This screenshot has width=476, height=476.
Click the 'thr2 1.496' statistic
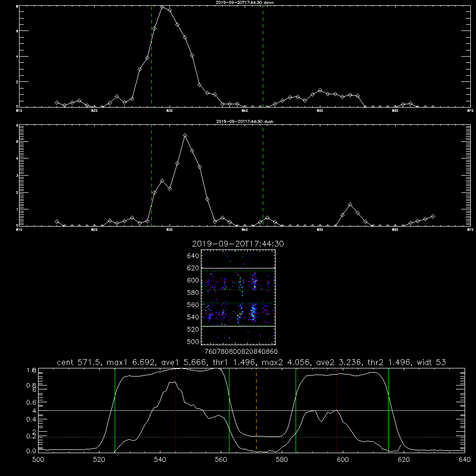[x=389, y=362]
